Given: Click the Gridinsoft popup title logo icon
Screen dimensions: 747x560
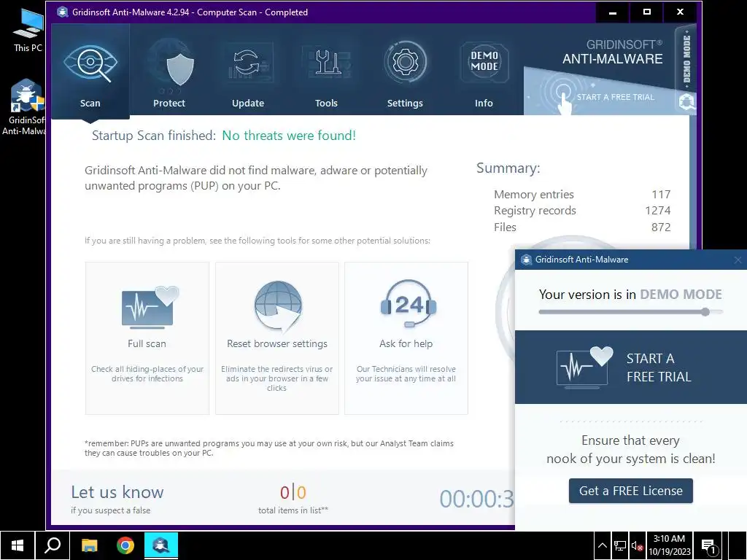Looking at the screenshot, I should click(526, 260).
